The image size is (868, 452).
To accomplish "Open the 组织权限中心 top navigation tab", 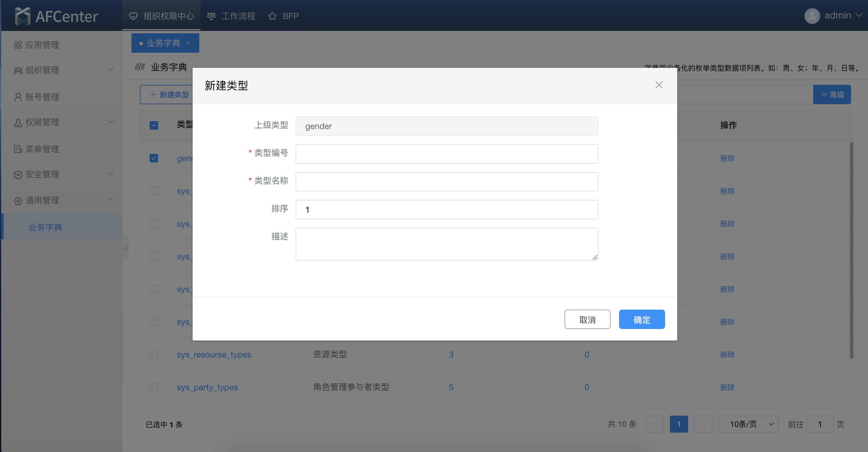I will 161,16.
